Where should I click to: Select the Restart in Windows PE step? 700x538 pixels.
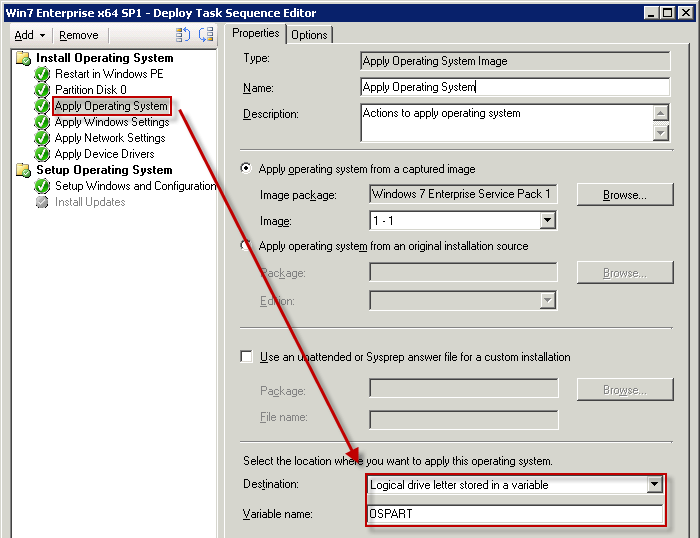click(x=109, y=74)
